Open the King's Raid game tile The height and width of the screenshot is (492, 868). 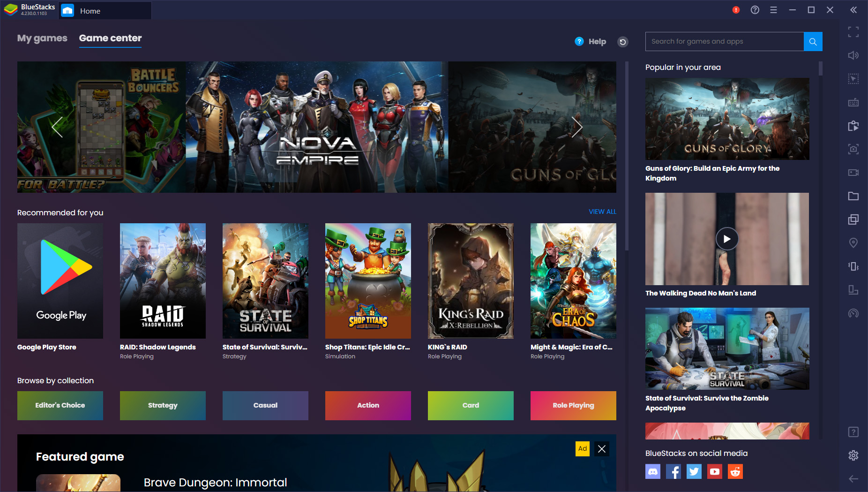(471, 280)
